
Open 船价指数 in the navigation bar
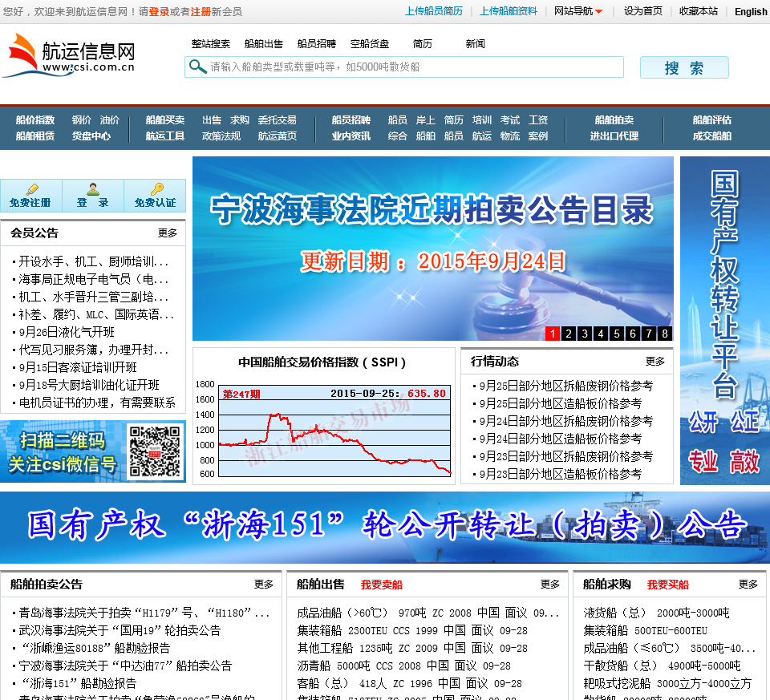pos(35,119)
